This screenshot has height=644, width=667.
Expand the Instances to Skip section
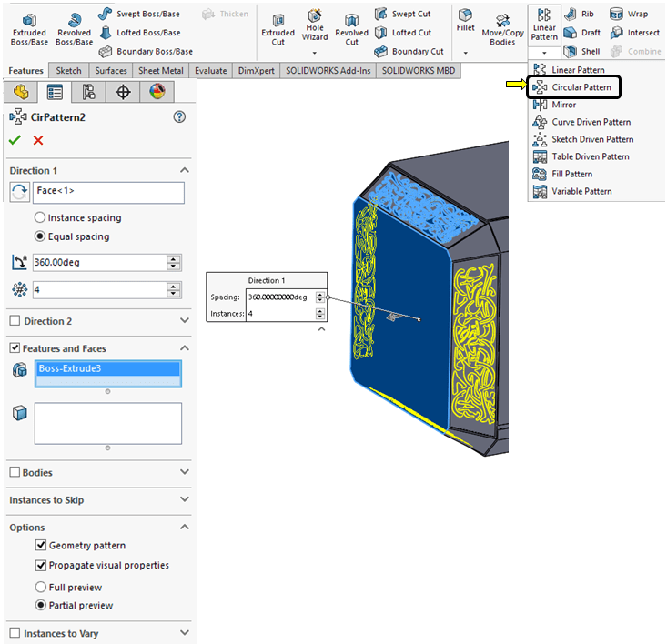click(185, 500)
